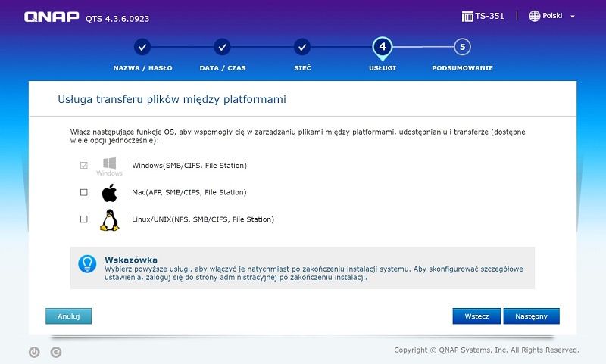Click the Windows(SMB/CIFS, File Station) label
Image resolution: width=606 pixels, height=364 pixels.
pos(189,166)
